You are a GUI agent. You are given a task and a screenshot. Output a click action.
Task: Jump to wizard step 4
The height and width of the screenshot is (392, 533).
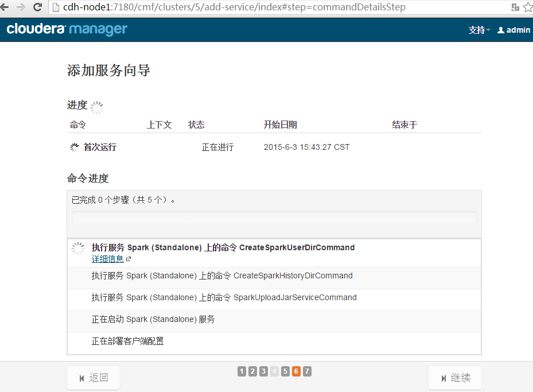point(275,371)
